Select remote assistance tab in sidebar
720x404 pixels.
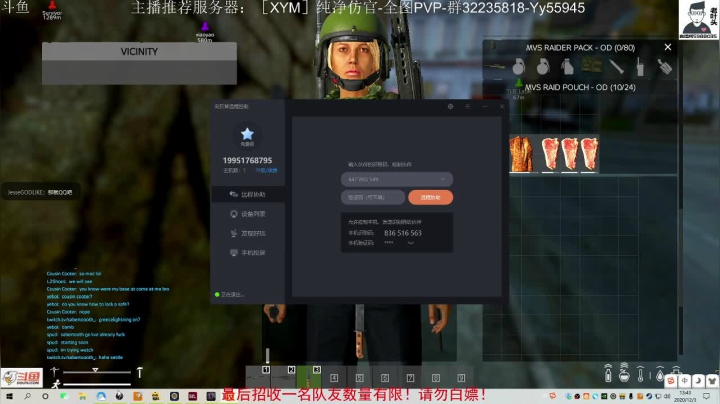coord(248,194)
